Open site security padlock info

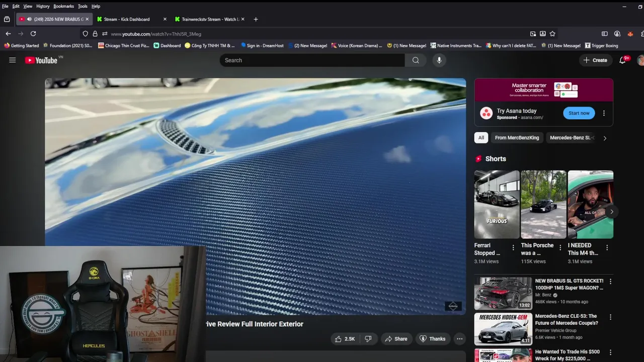95,34
